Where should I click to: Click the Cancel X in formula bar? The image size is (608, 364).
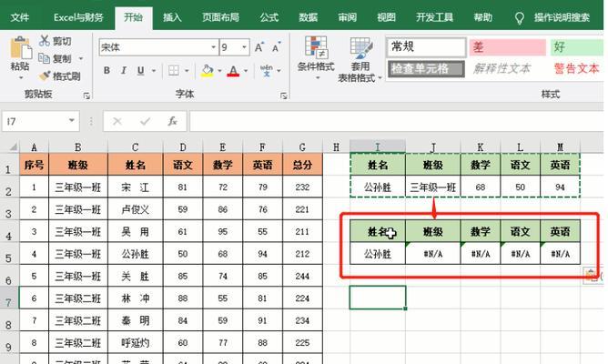pos(117,122)
